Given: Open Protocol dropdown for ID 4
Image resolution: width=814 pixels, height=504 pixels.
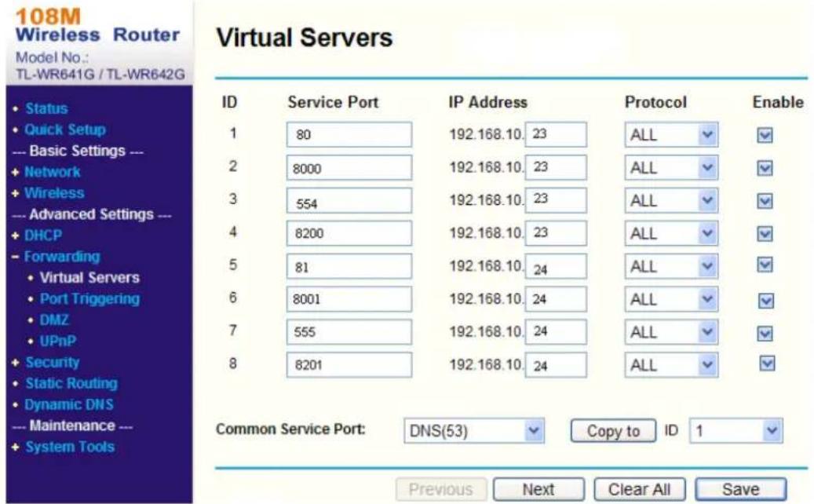Looking at the screenshot, I should tap(671, 234).
